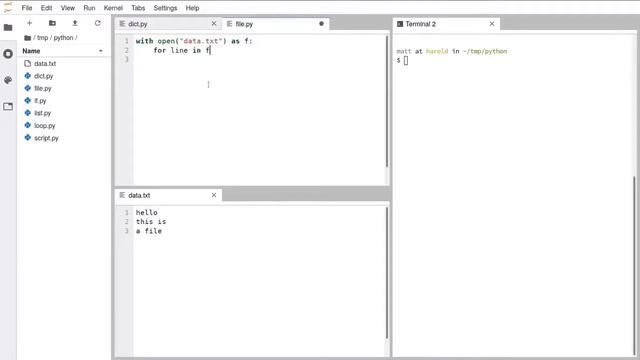
Task: Open the Edit menu
Action: 46,8
